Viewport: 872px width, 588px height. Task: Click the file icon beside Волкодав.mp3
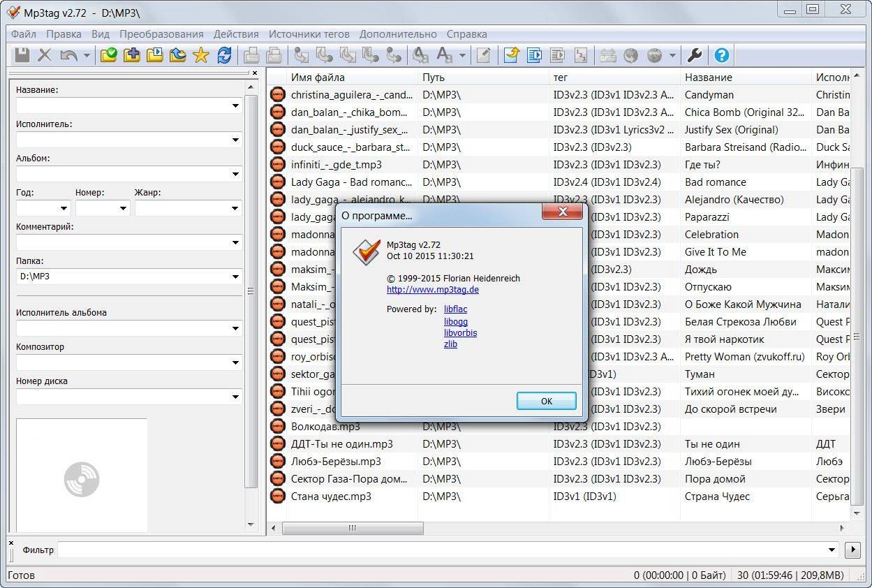point(278,426)
